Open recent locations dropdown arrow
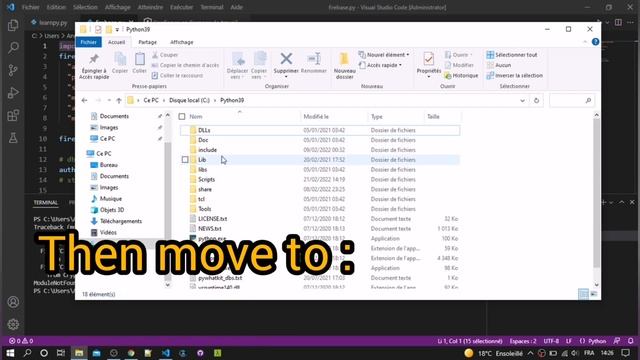 109,100
